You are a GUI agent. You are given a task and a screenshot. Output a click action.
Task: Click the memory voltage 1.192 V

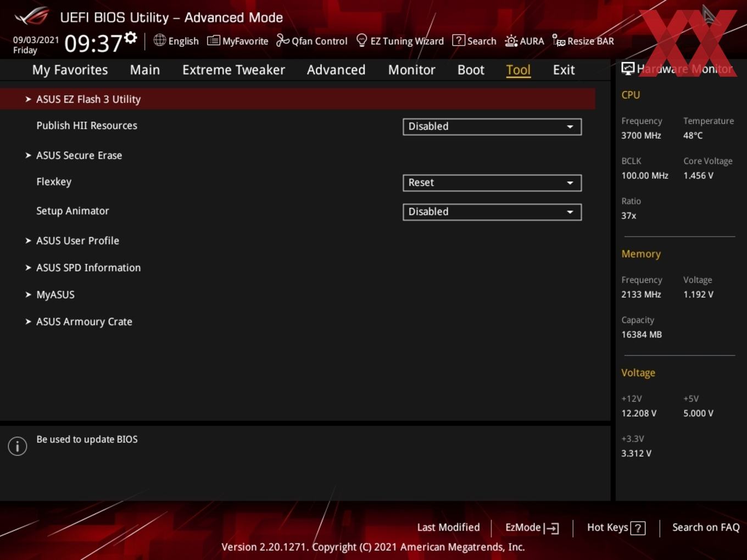698,294
